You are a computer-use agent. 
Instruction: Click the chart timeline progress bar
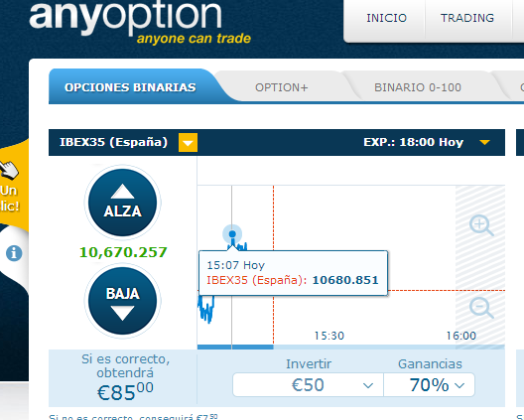click(x=351, y=348)
